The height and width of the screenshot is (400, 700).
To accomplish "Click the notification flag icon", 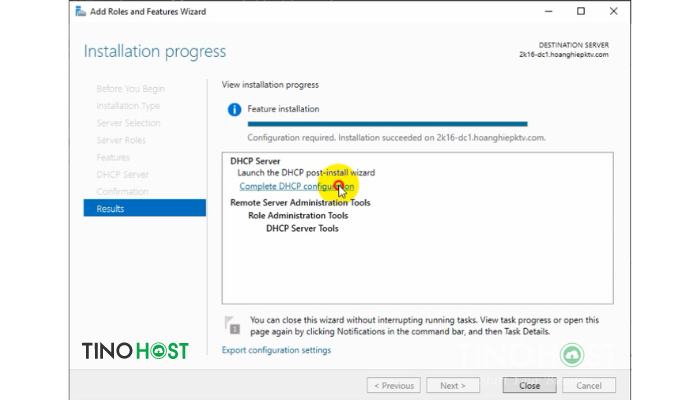I will [x=232, y=325].
